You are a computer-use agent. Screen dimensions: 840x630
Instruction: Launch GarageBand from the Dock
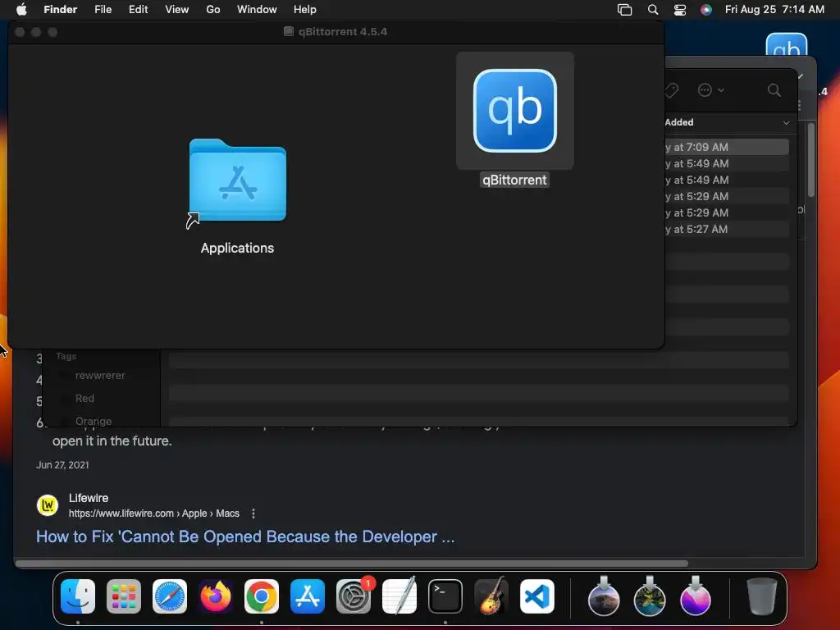491,596
